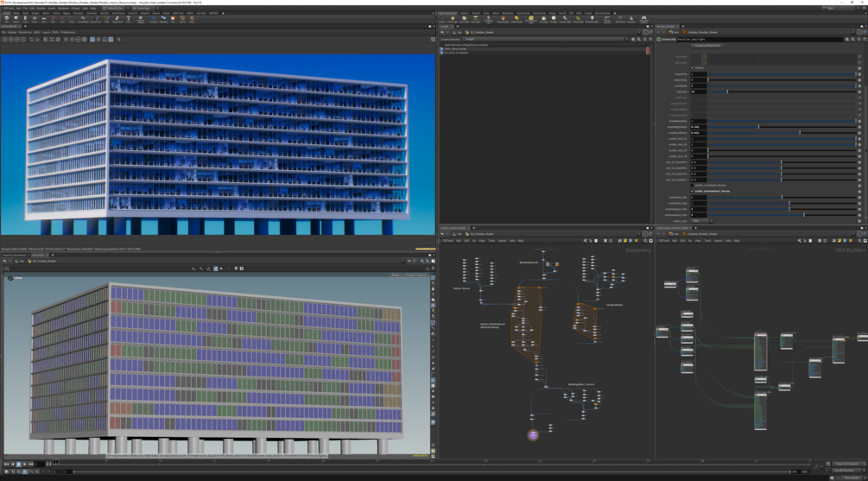Open the Persp viewport dropdown
Screen dimensions: 868x481
click(396, 275)
